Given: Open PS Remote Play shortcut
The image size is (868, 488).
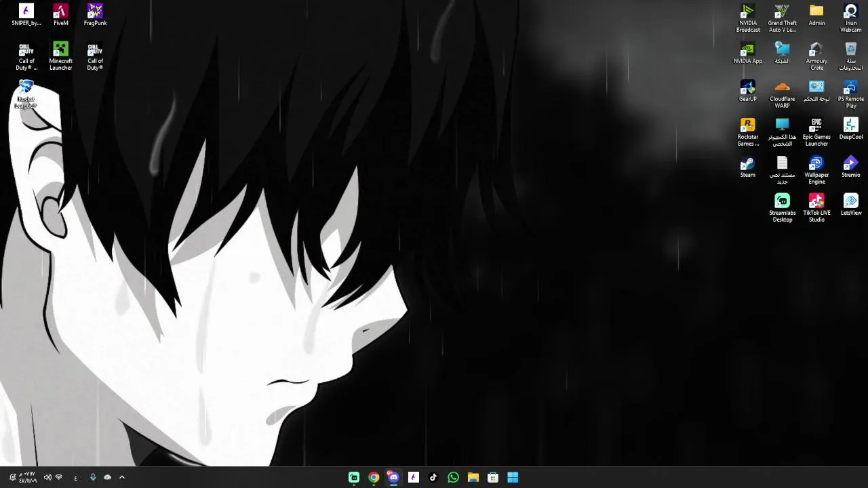Looking at the screenshot, I should (x=850, y=94).
